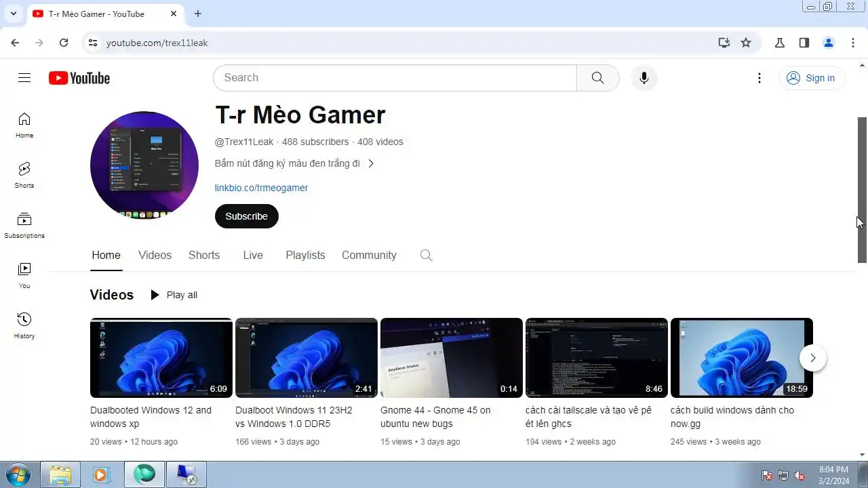Open cách cài tailscale video thumbnail
This screenshot has height=488, width=868.
click(597, 358)
